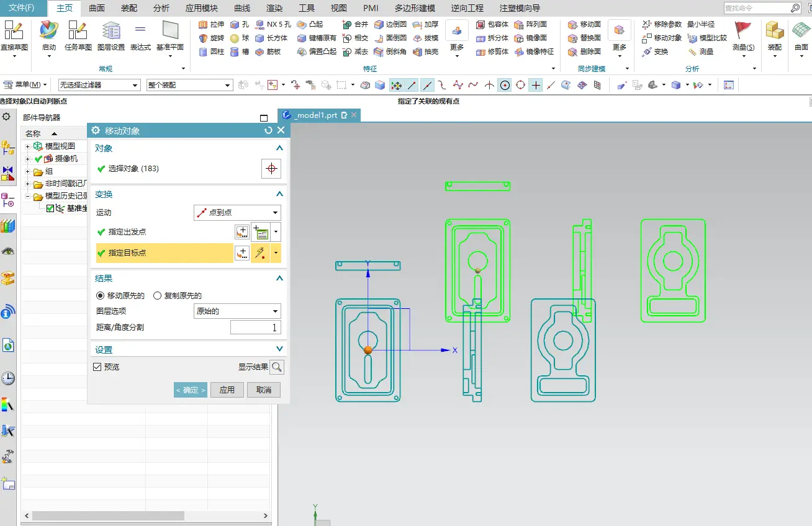Click the 边倒圆 (Edge Blend) icon

coord(379,24)
